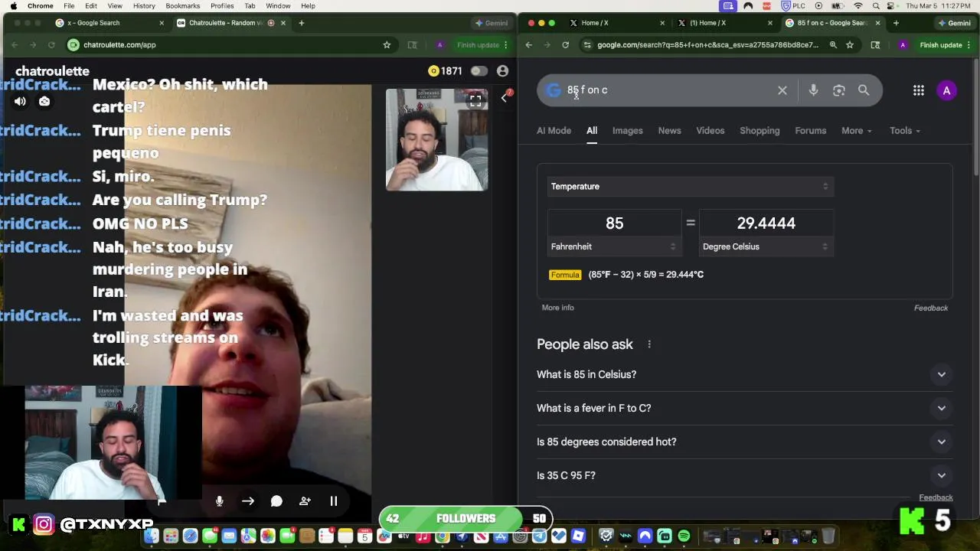Open the History menu in the menu bar
This screenshot has width=980, height=551.
[x=144, y=6]
